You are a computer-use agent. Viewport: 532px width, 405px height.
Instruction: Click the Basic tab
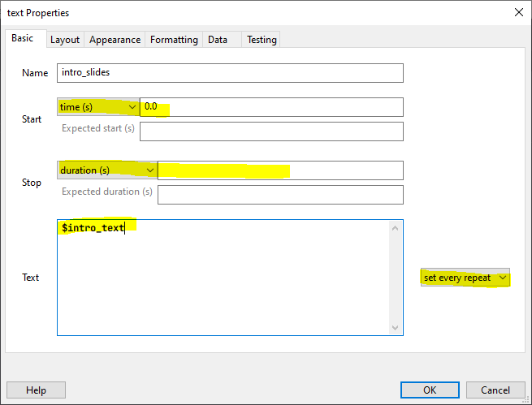(23, 39)
